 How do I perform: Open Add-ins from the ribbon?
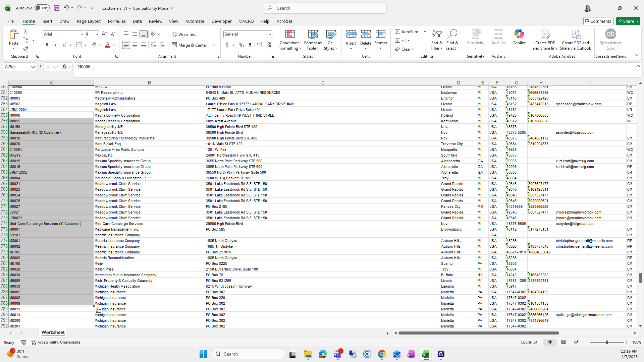(x=498, y=37)
